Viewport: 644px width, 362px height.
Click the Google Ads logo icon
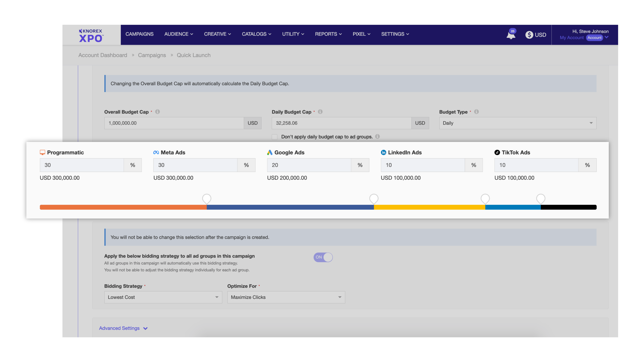[x=269, y=152]
